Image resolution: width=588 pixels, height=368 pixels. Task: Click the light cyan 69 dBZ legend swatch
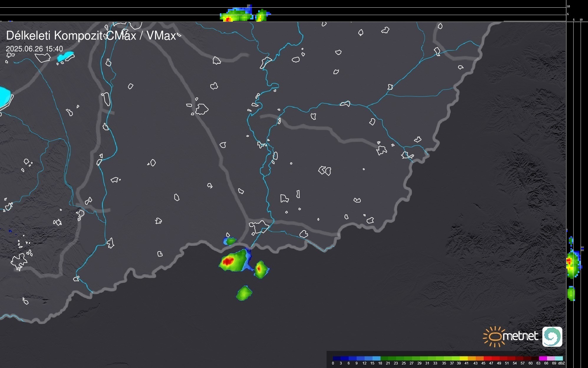click(559, 358)
